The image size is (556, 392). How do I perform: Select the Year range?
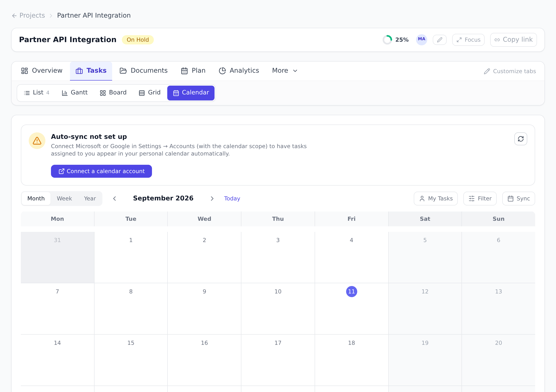90,199
